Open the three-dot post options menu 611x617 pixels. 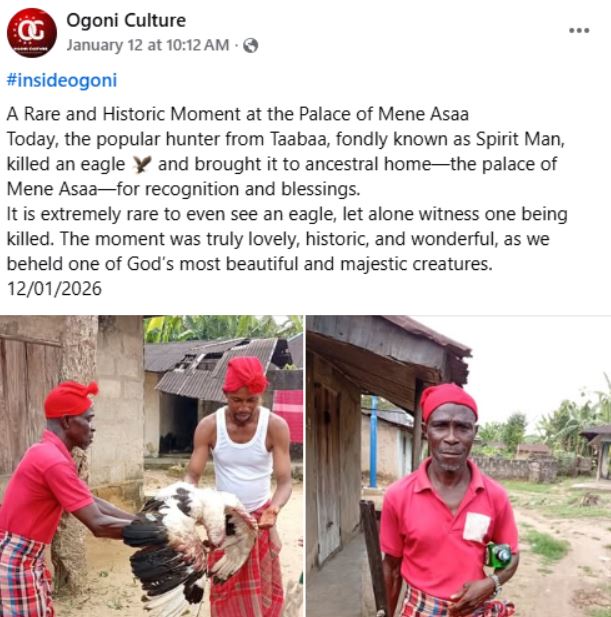(x=579, y=30)
